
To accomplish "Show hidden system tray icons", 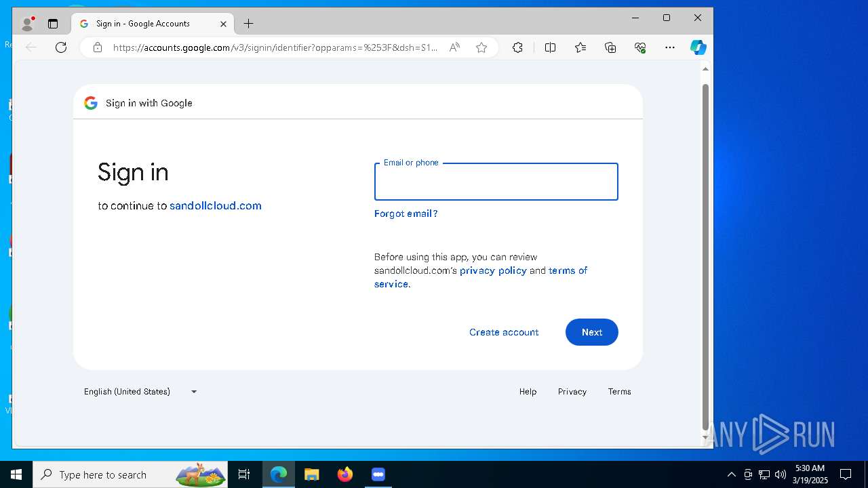I will 731,474.
